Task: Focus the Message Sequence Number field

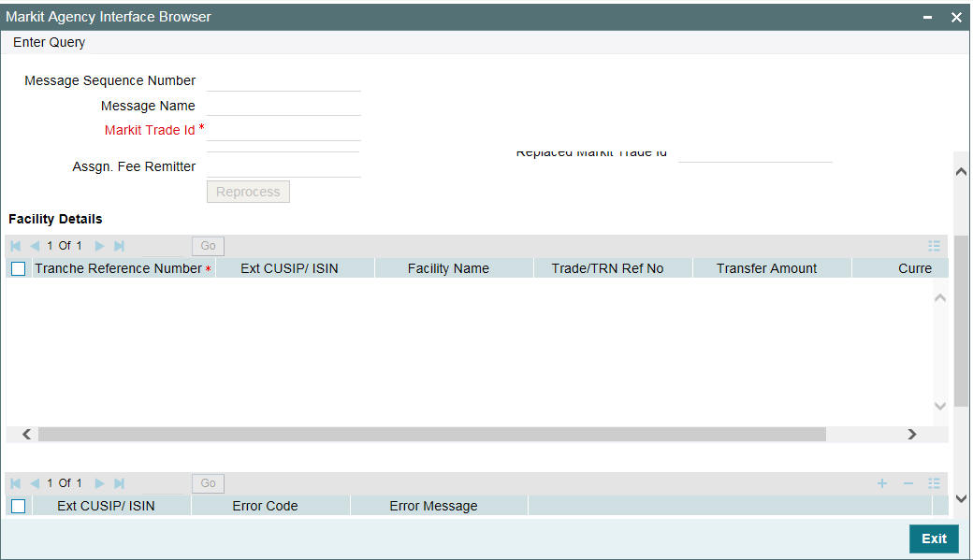Action: point(283,81)
